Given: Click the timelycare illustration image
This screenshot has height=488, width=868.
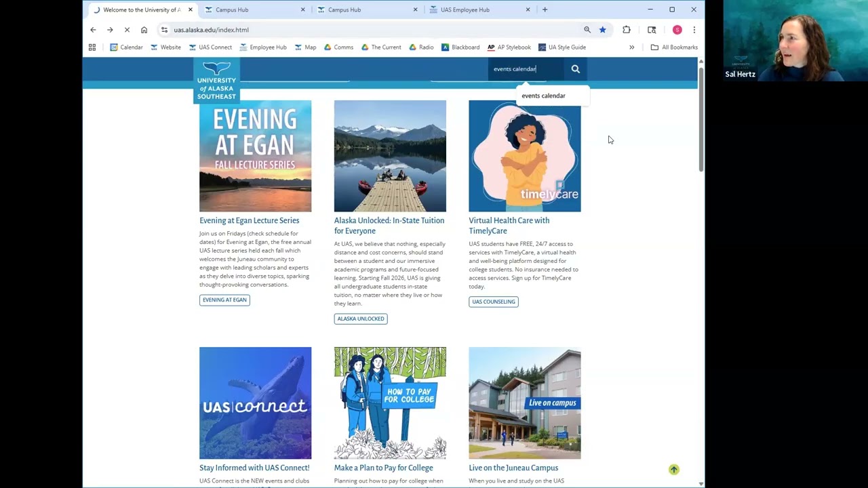Looking at the screenshot, I should tap(524, 156).
